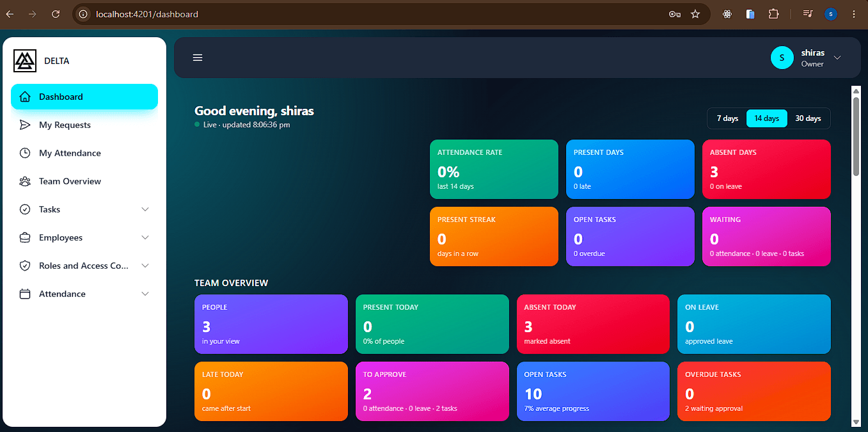The height and width of the screenshot is (432, 868).
Task: Click the page scrollbar down arrow
Action: [x=856, y=421]
